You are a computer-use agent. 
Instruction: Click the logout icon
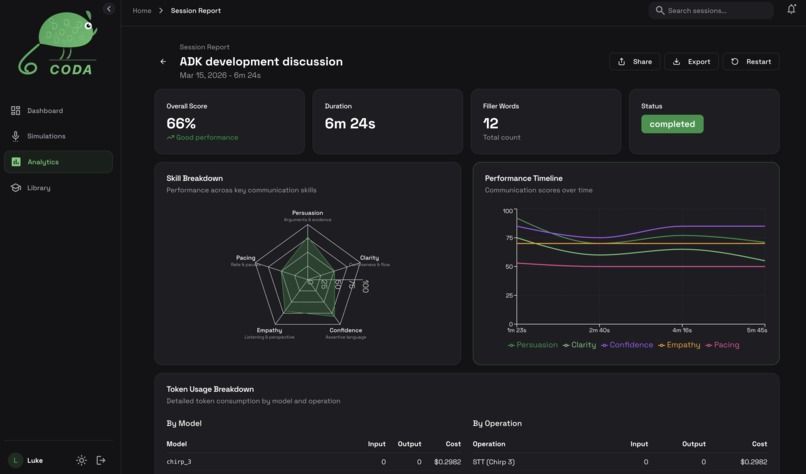(101, 460)
